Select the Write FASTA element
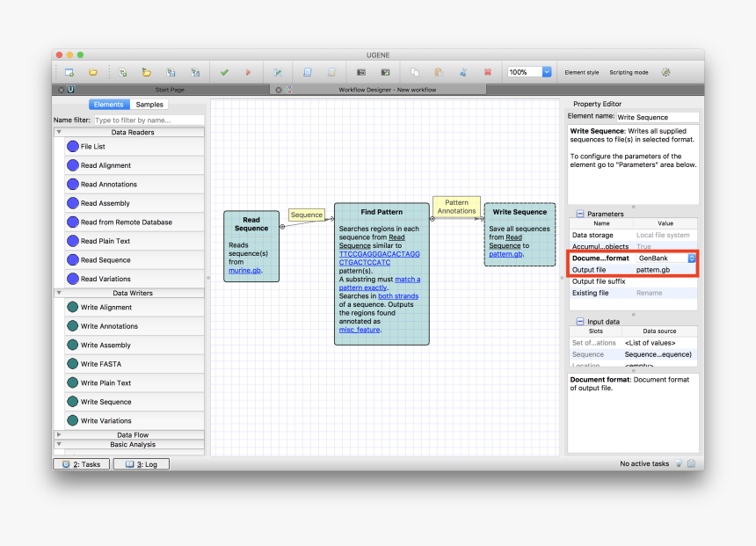This screenshot has width=756, height=546. tap(134, 364)
